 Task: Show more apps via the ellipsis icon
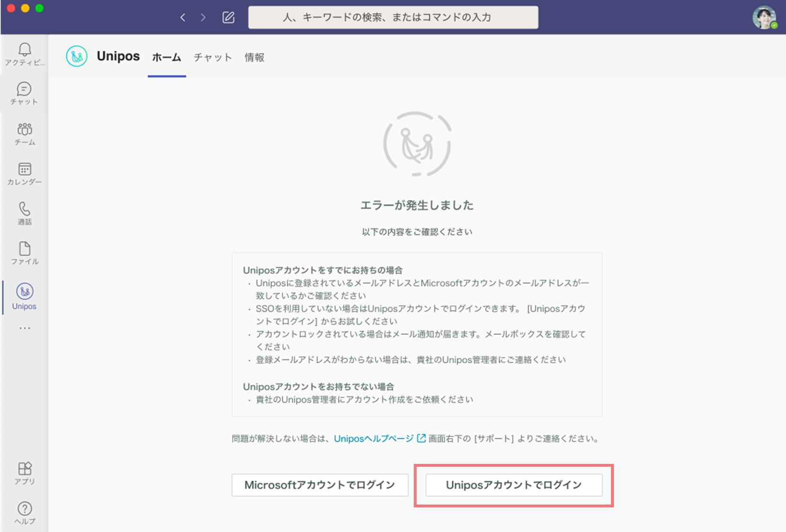coord(25,328)
